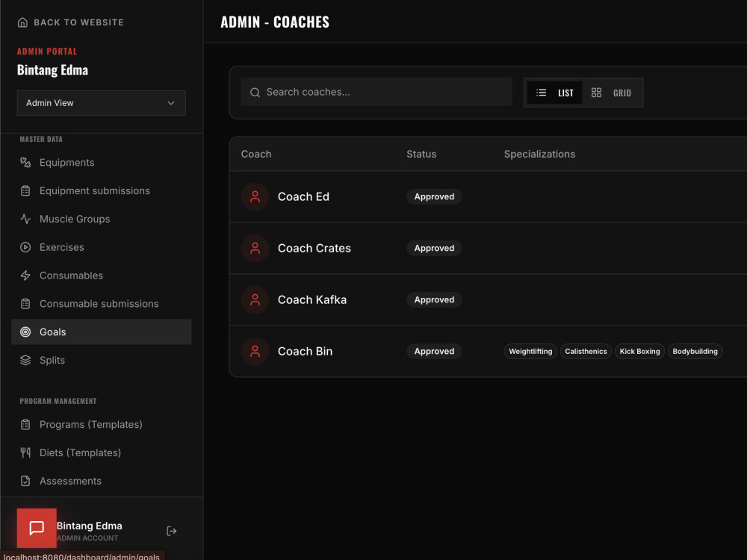Viewport: 747px width, 560px height.
Task: Click the logout icon beside Bintang Edma
Action: pos(172,531)
